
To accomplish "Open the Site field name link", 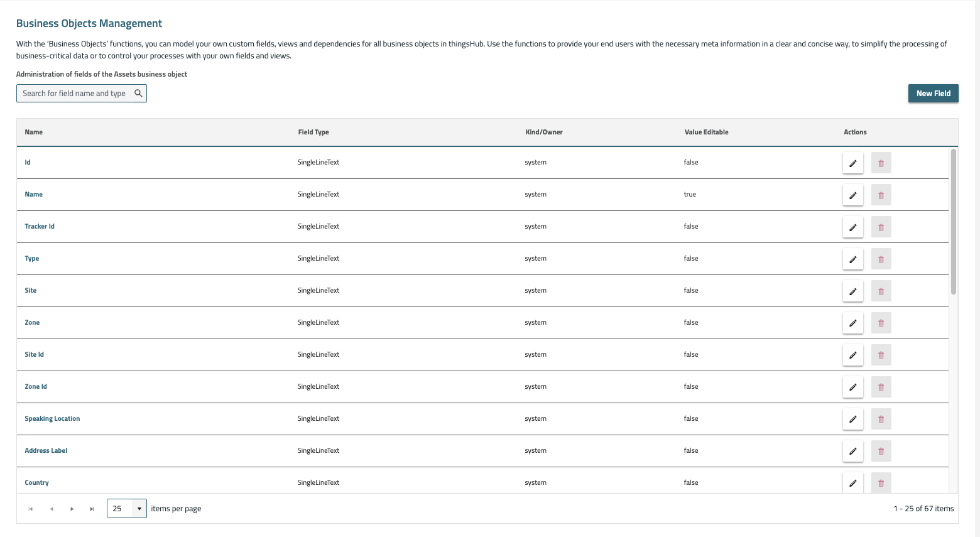I will coord(31,291).
